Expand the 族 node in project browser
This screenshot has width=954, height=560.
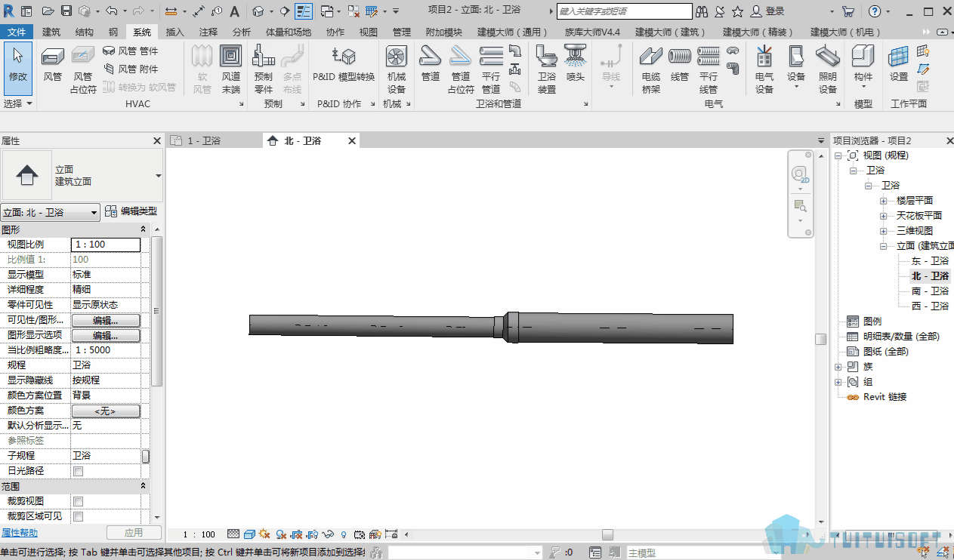click(x=838, y=367)
